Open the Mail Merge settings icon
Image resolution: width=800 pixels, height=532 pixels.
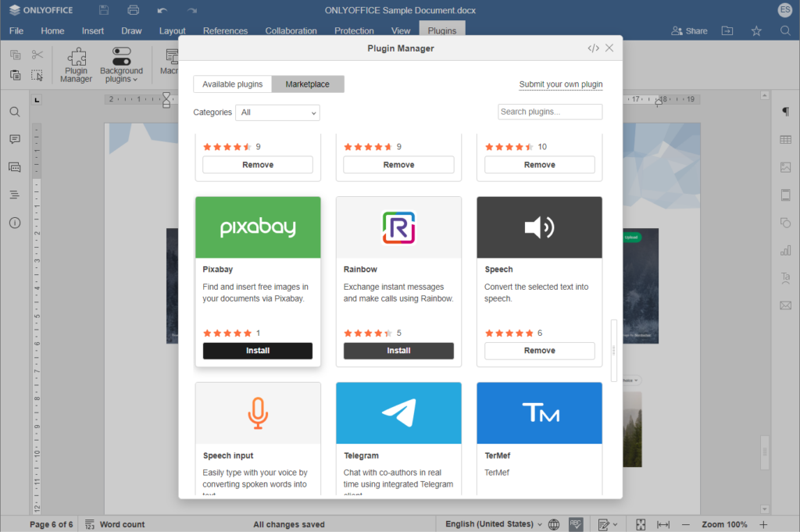click(785, 306)
